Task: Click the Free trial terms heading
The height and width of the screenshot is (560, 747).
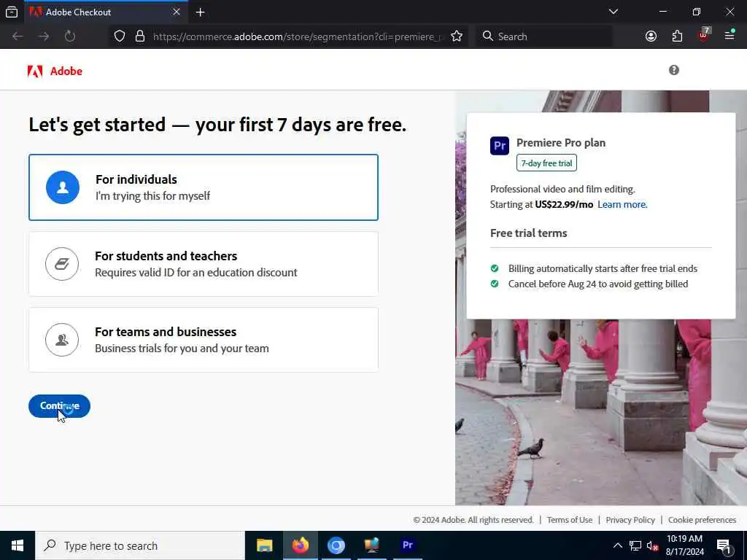Action: point(528,233)
